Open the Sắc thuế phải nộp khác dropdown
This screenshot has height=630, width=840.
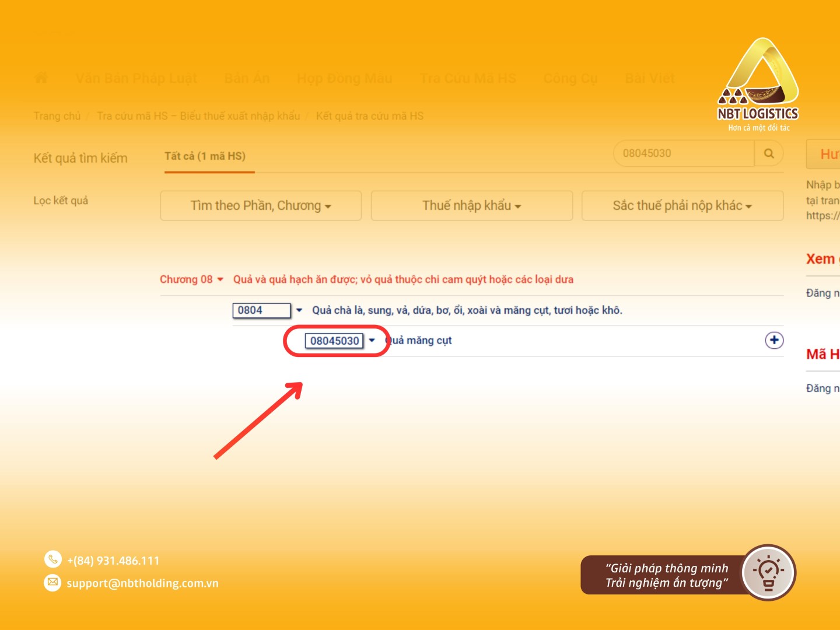682,205
